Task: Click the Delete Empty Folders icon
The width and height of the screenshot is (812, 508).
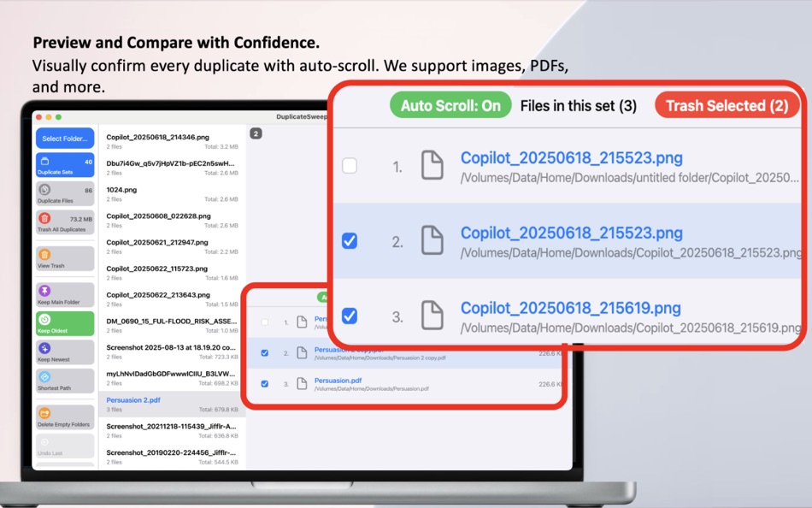Action: (45, 413)
